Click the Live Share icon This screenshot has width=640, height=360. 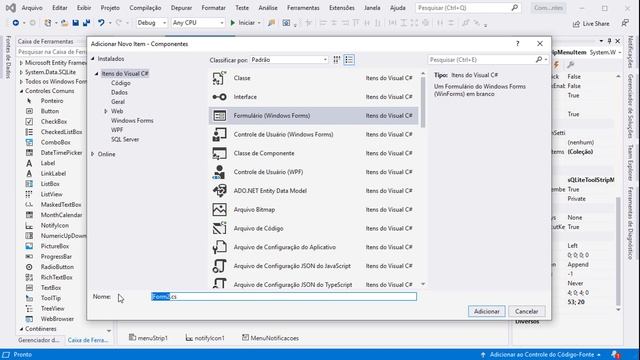coord(576,24)
